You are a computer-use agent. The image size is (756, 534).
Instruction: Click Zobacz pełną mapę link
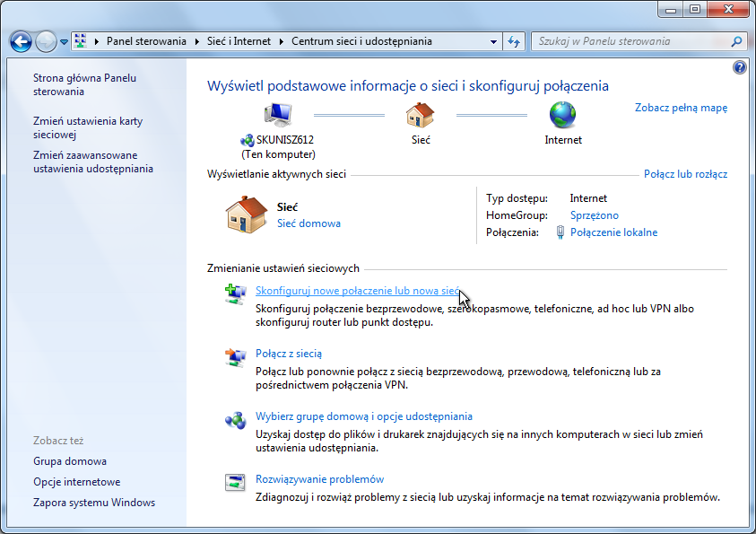tap(681, 108)
